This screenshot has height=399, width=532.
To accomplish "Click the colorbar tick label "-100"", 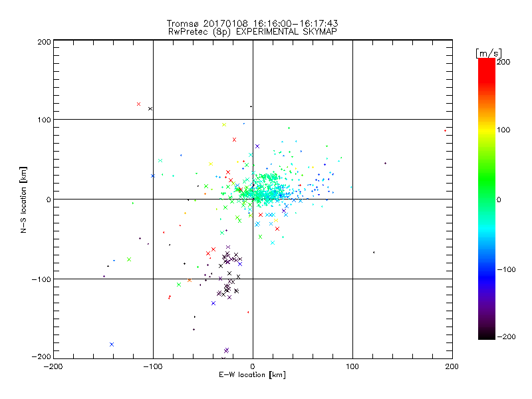I will [506, 269].
